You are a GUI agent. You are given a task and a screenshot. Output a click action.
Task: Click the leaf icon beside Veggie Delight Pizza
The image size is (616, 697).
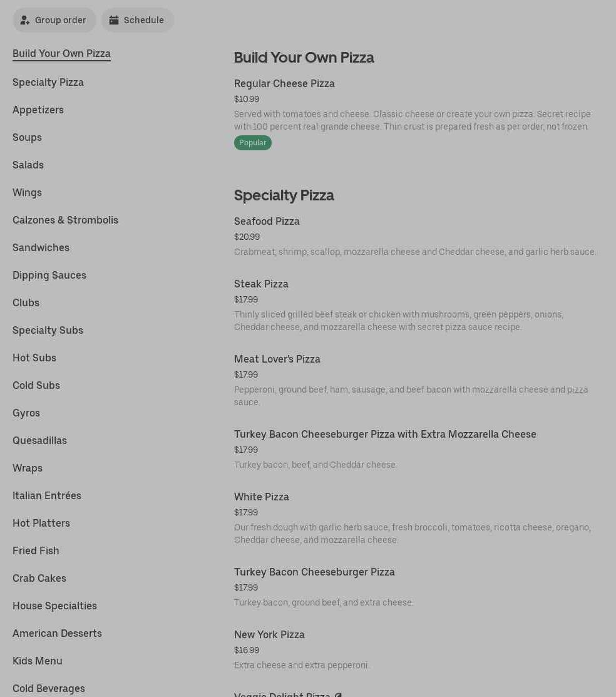coord(338,694)
